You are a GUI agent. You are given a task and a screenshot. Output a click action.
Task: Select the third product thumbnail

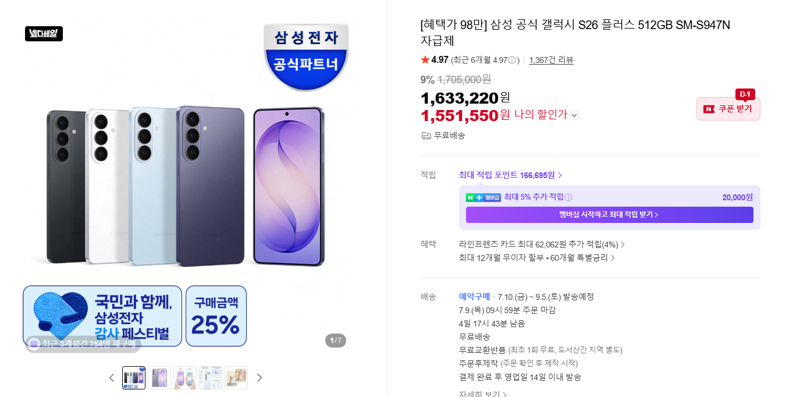tap(185, 378)
